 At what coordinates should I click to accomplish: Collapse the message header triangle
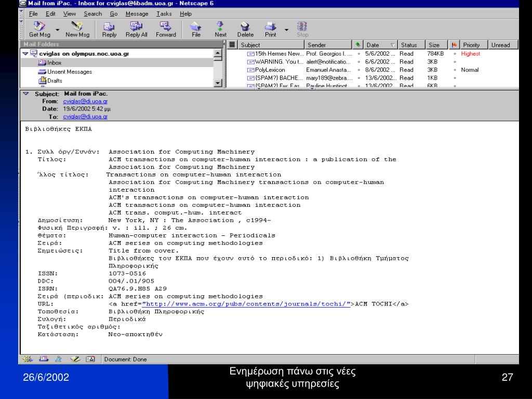(26, 94)
